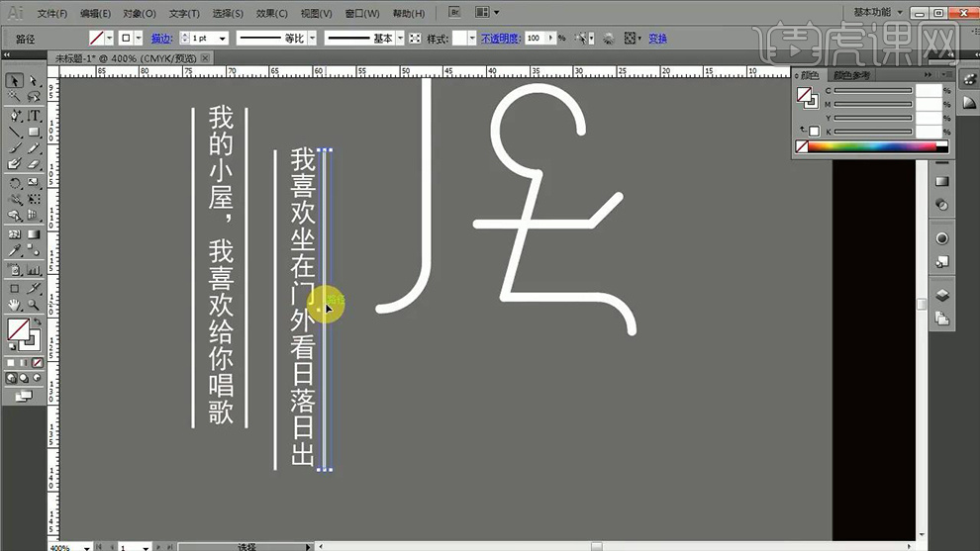Image resolution: width=980 pixels, height=551 pixels.
Task: Select the black arrow Selection tool
Action: click(15, 81)
